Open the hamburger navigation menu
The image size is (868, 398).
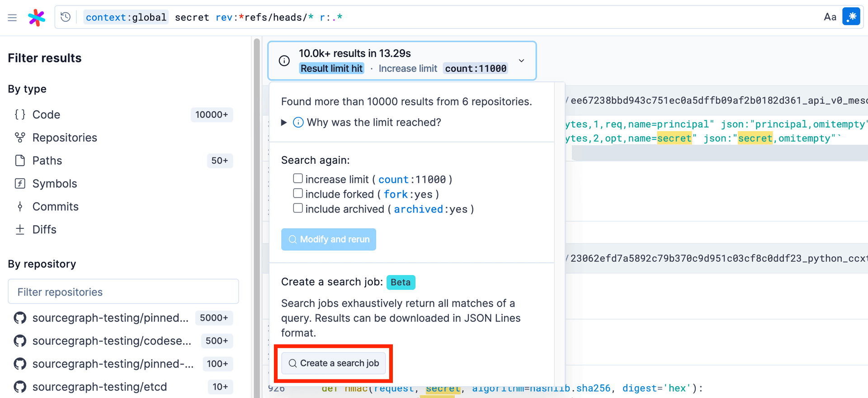[12, 18]
